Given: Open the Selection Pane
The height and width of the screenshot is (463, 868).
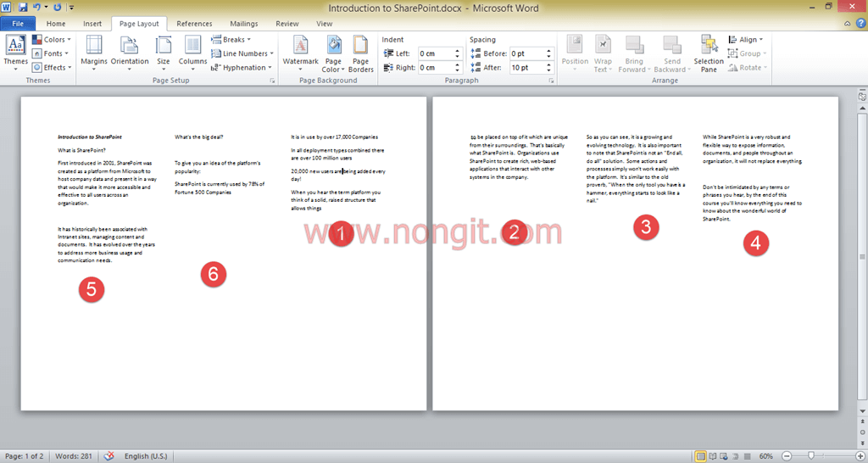Looking at the screenshot, I should tap(709, 53).
